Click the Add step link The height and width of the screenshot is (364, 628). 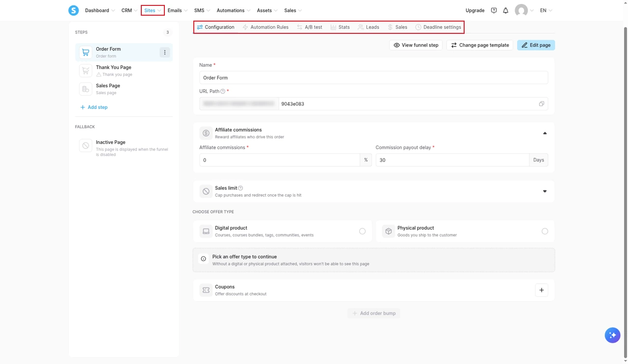pos(94,107)
